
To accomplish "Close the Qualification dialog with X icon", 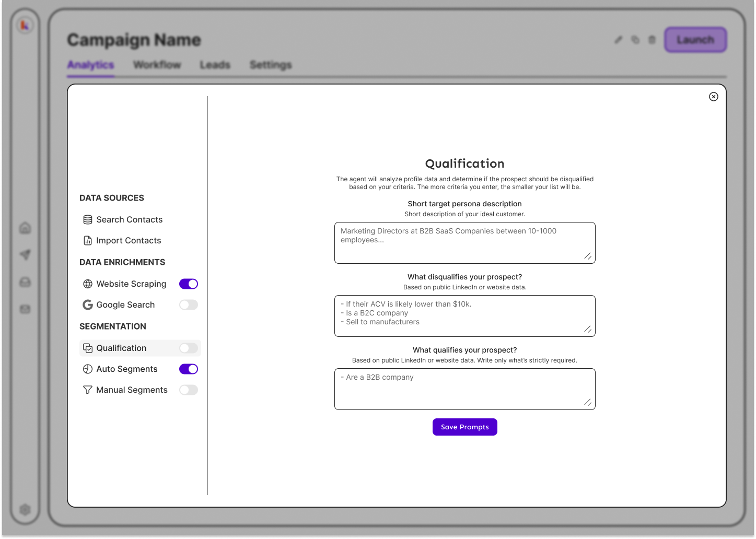I will pos(714,97).
